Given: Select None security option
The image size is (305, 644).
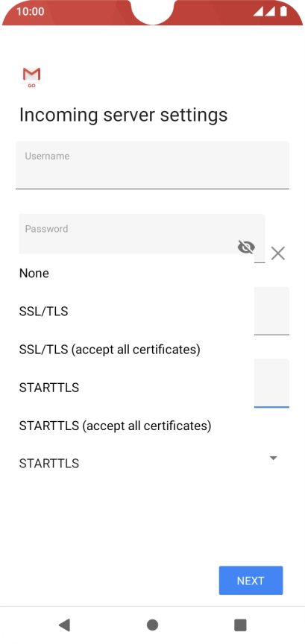Looking at the screenshot, I should tap(34, 273).
